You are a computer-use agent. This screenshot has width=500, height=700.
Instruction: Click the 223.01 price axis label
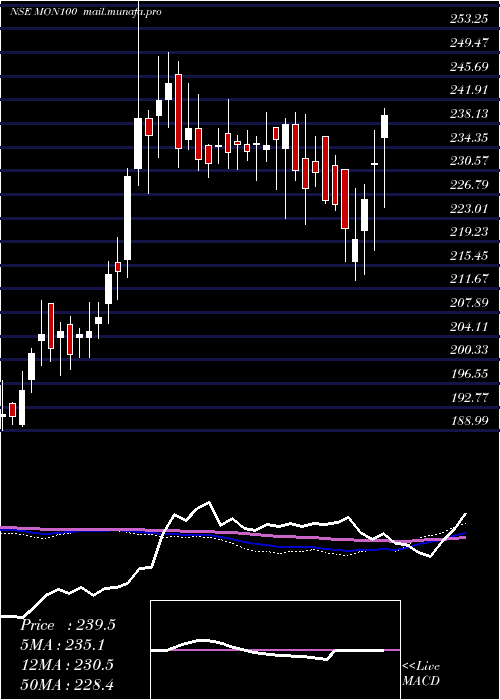(469, 208)
